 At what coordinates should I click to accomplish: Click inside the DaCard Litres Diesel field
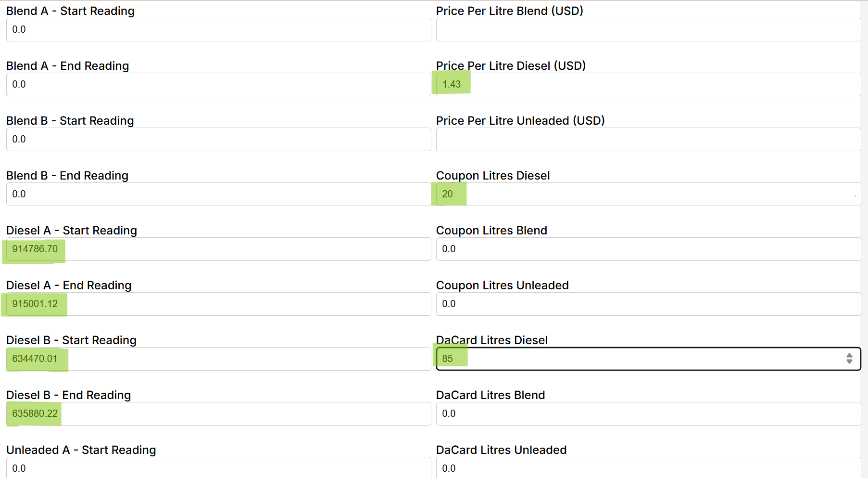(x=640, y=359)
